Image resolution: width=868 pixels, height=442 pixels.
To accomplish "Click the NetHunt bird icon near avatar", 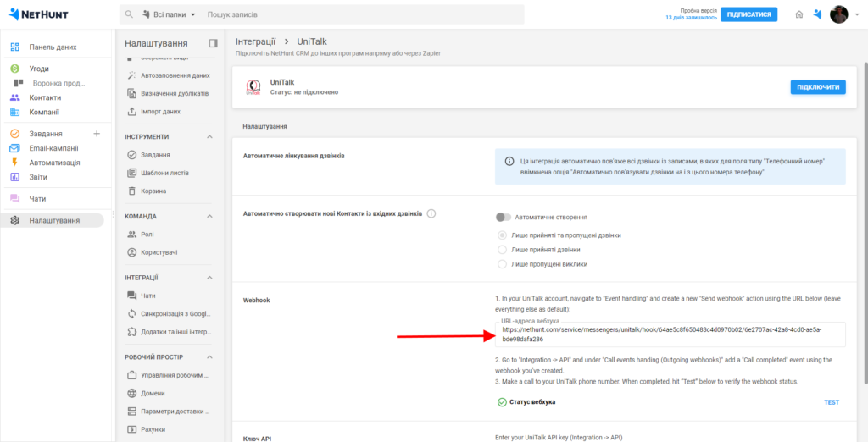I will (817, 14).
